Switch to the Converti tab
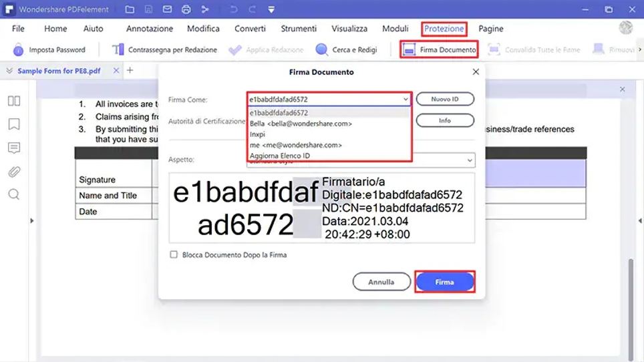The width and height of the screenshot is (644, 362). click(x=250, y=29)
